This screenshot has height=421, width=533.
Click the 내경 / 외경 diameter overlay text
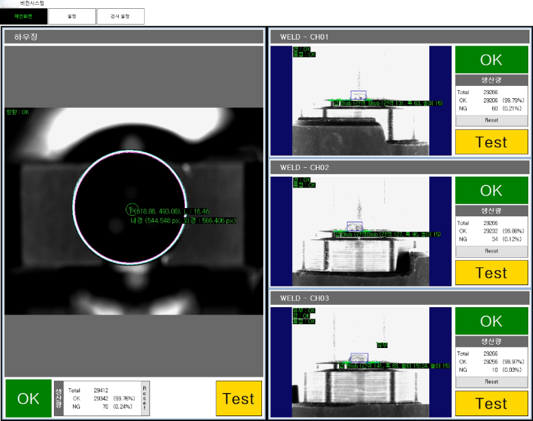coord(183,221)
